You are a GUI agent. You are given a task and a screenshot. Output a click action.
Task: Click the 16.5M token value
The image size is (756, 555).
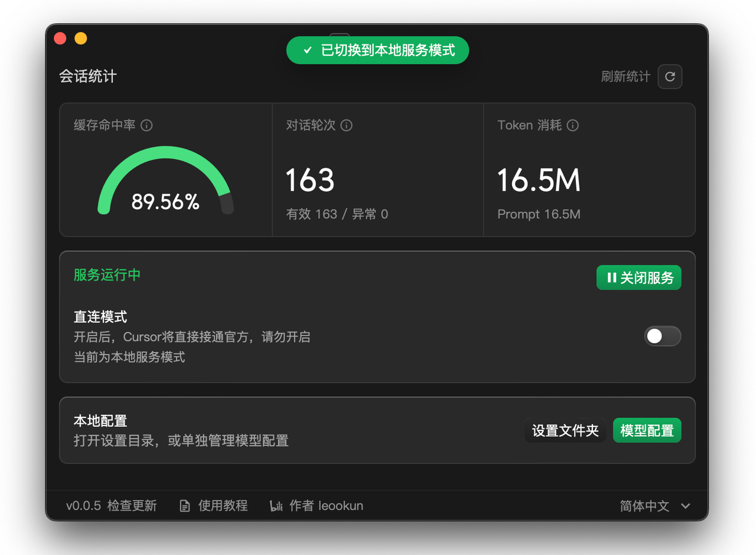click(539, 180)
